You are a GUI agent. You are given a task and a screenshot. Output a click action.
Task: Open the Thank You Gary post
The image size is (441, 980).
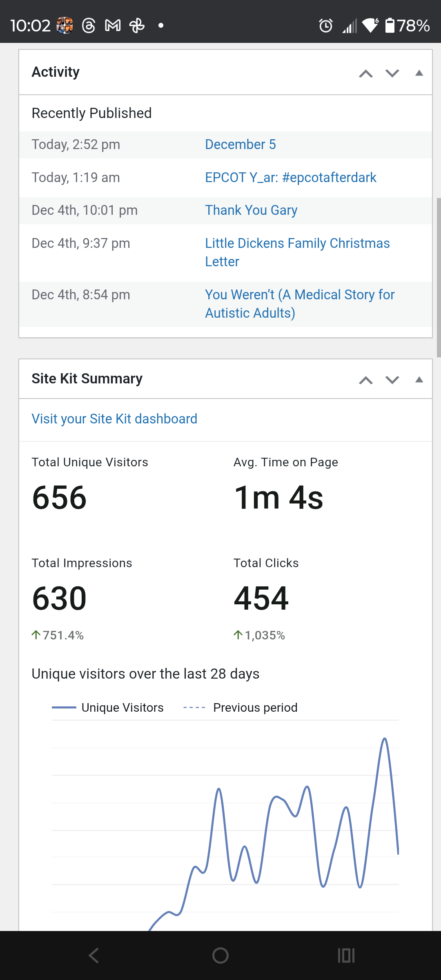pos(251,210)
